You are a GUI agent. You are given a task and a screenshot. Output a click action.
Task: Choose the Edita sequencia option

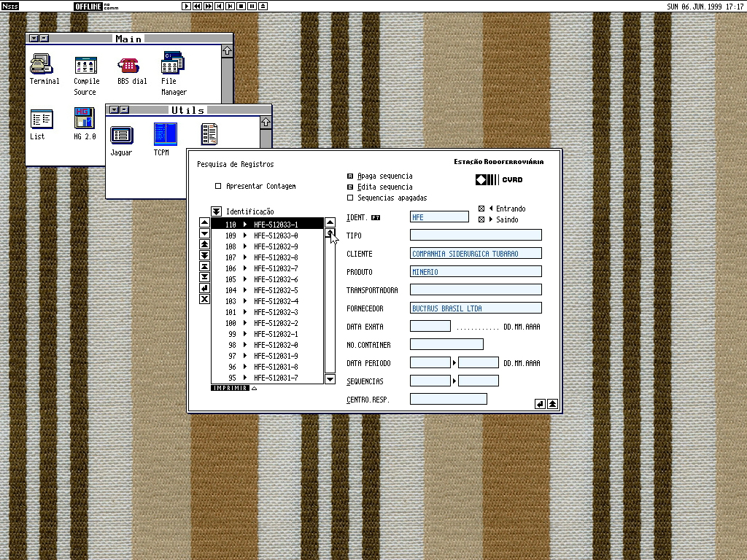pos(350,187)
